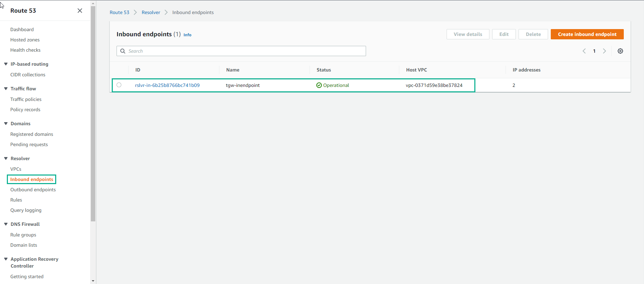Select radio button for tgw-inendpoint row
The height and width of the screenshot is (284, 644).
click(x=119, y=85)
